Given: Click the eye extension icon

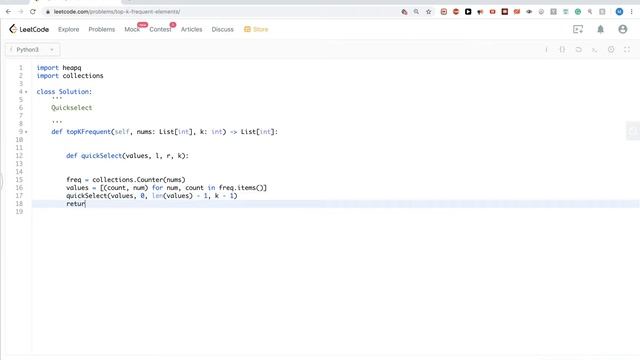Looking at the screenshot, I should (529, 12).
